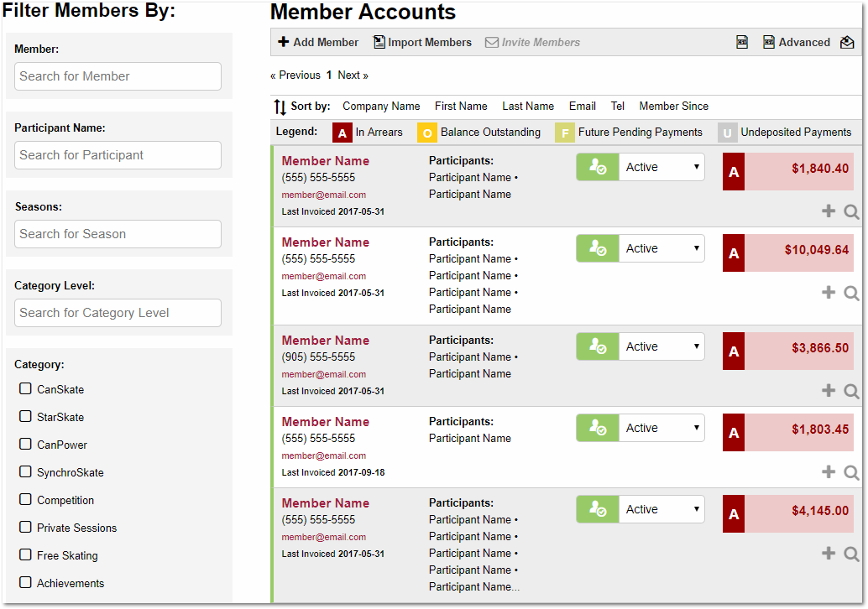
Task: Sort members by Company Name
Action: point(381,107)
